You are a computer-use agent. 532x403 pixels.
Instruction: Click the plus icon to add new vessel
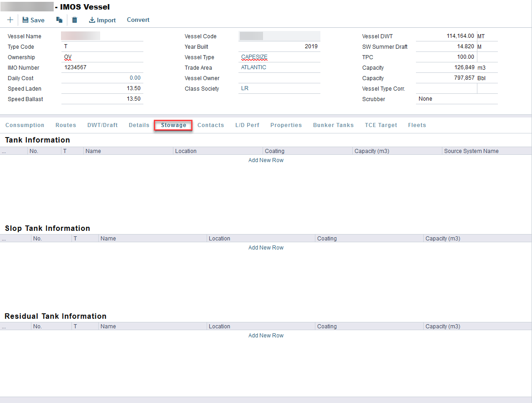click(10, 20)
